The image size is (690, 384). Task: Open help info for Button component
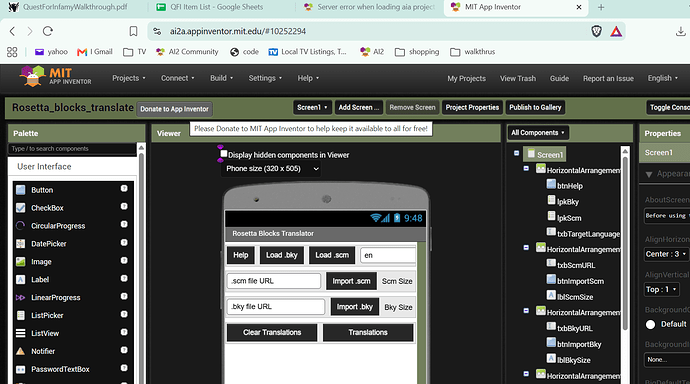coord(124,189)
